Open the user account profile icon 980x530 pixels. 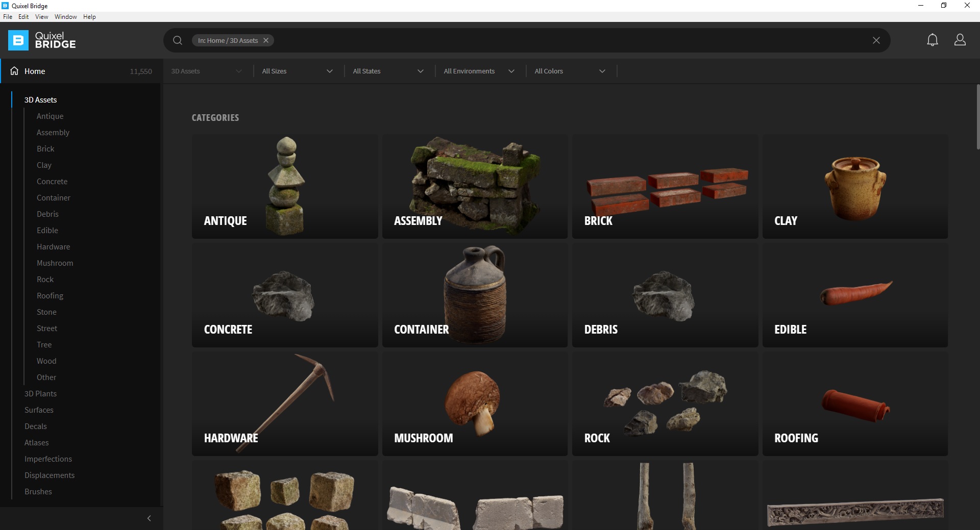(x=960, y=40)
